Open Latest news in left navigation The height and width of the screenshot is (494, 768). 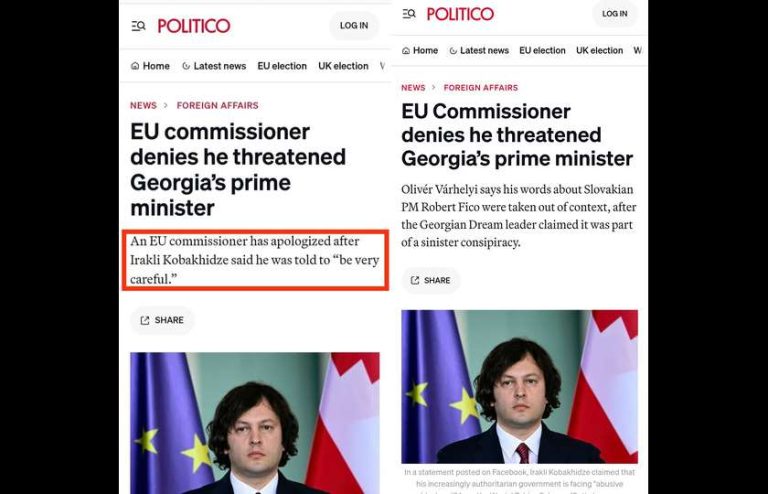tap(214, 66)
